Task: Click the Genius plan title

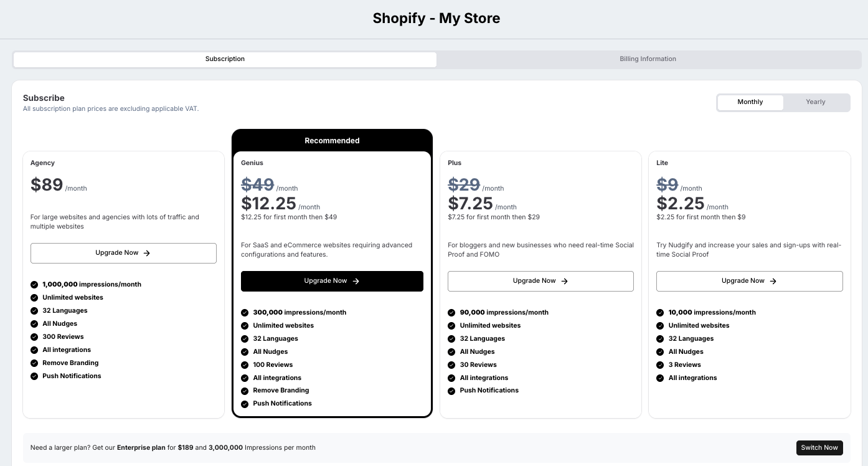Action: click(252, 163)
